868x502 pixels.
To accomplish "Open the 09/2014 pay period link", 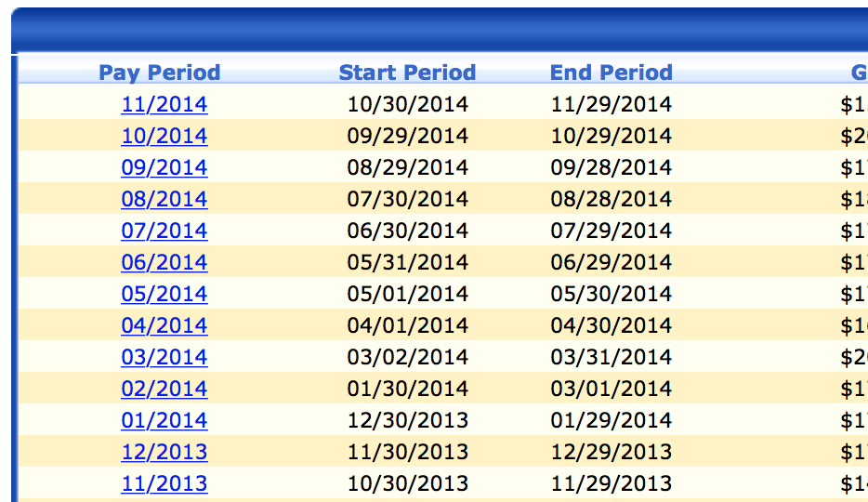I will [164, 167].
